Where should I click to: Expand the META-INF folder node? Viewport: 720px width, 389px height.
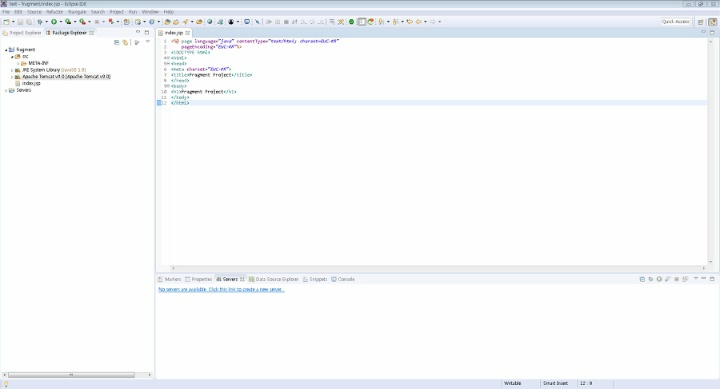point(18,63)
